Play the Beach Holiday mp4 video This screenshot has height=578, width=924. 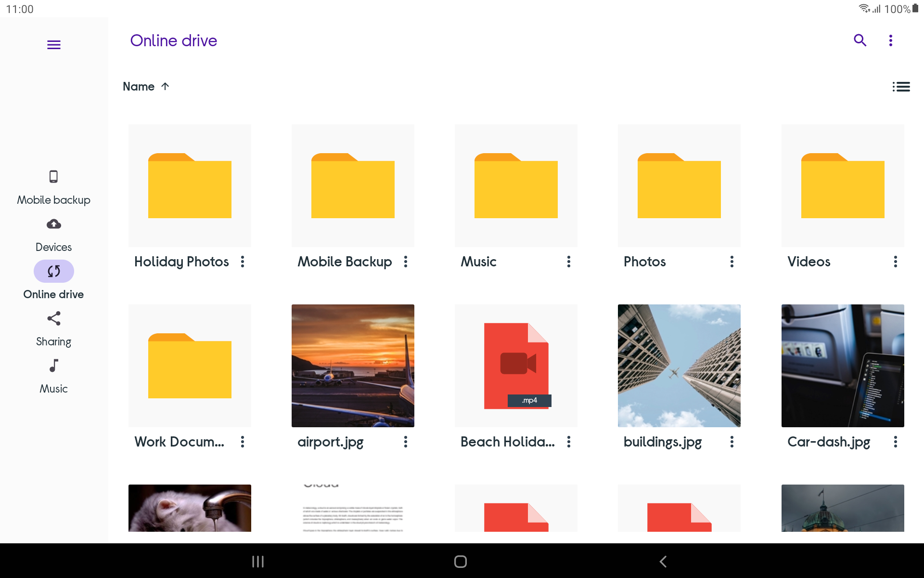[515, 366]
